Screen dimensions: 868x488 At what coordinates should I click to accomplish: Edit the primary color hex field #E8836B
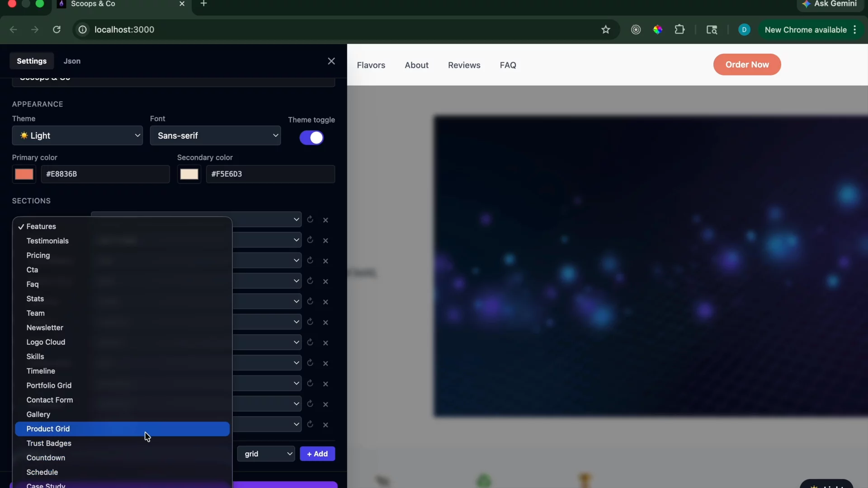[x=105, y=174]
